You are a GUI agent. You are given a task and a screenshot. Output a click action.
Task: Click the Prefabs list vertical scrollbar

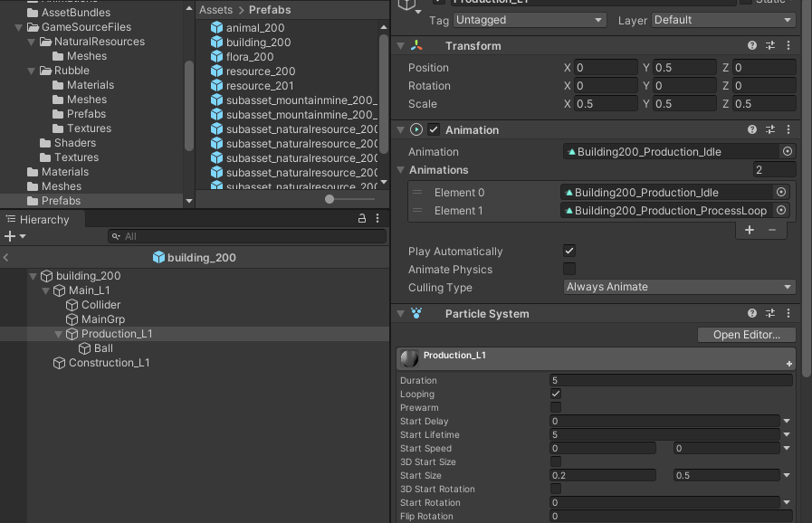click(x=384, y=93)
